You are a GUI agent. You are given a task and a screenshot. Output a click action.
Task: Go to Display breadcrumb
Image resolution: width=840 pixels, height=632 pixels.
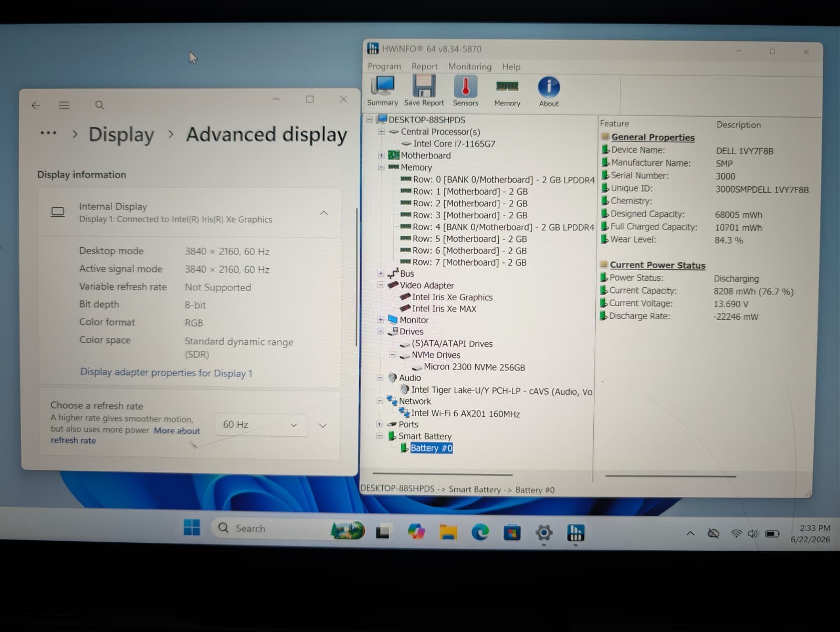coord(121,134)
